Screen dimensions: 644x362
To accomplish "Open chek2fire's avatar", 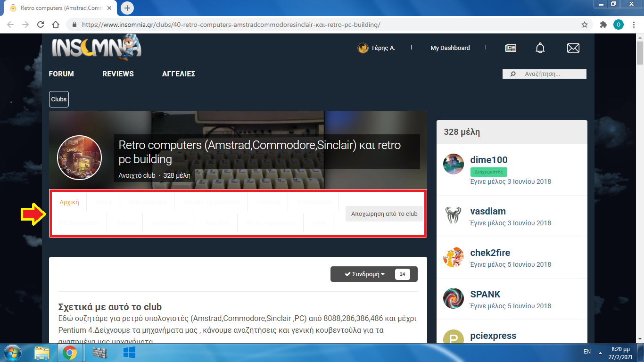I will tap(454, 257).
